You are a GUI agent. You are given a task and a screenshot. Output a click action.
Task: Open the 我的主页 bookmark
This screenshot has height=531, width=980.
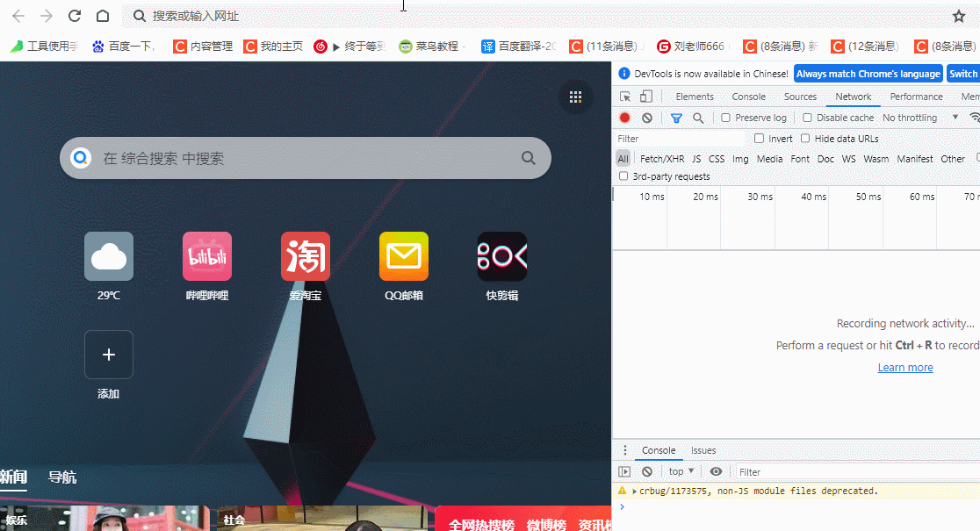(273, 47)
